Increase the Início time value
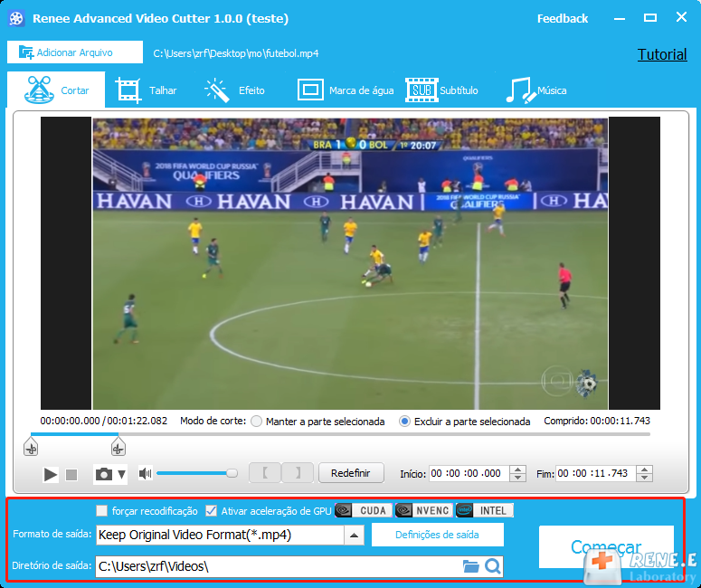Image resolution: width=701 pixels, height=588 pixels. (517, 469)
